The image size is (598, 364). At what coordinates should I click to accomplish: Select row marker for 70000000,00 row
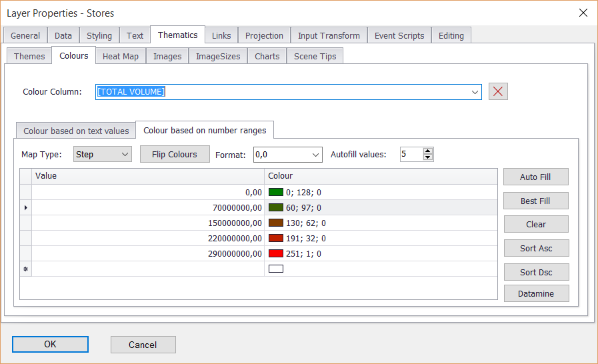pos(26,207)
